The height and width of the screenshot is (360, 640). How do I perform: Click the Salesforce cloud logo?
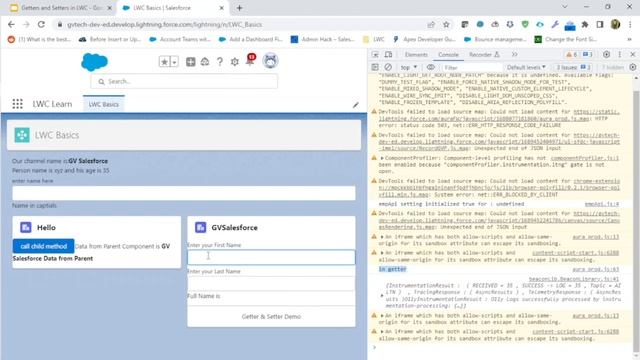tap(94, 62)
